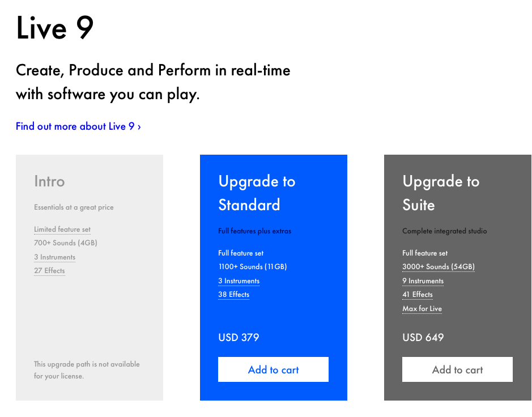Click the 'USD 379' price

tap(239, 338)
